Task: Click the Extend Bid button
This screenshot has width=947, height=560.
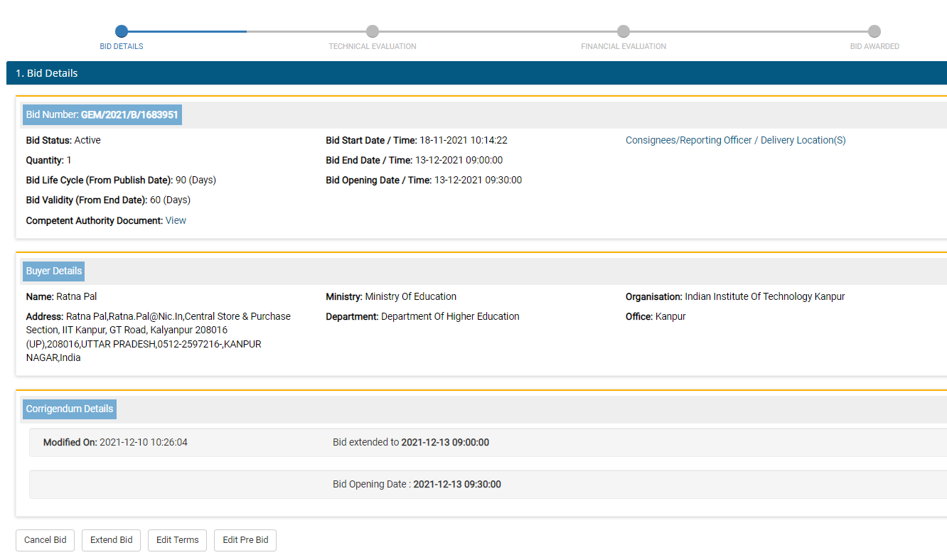Action: 112,540
